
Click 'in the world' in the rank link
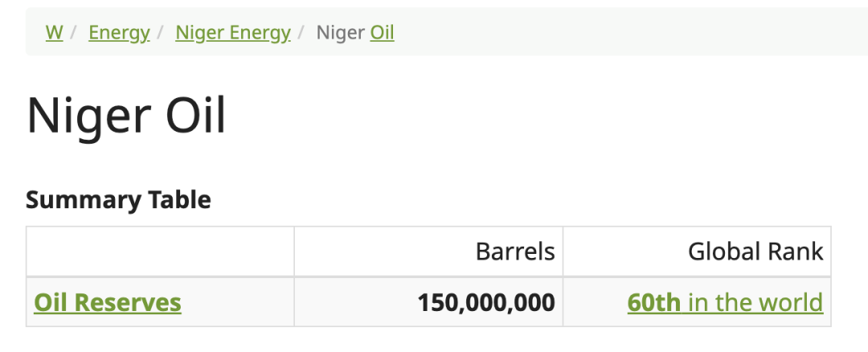755,303
